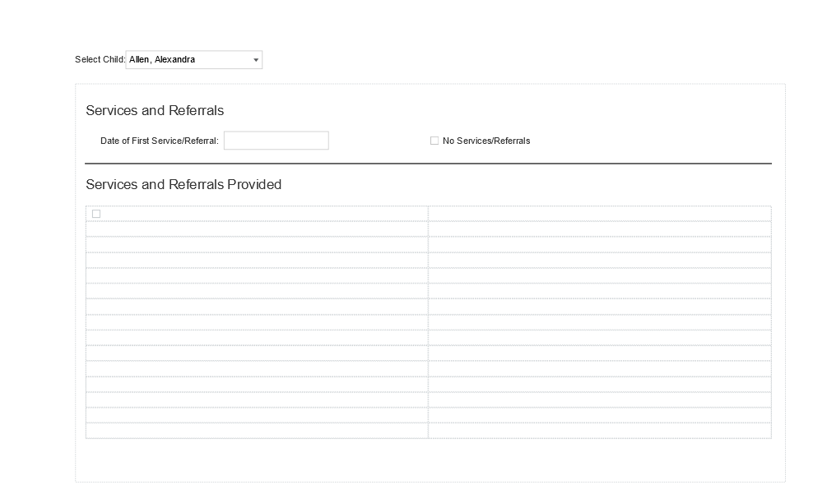The image size is (813, 504).
Task: Click the Select Child label
Action: click(100, 60)
